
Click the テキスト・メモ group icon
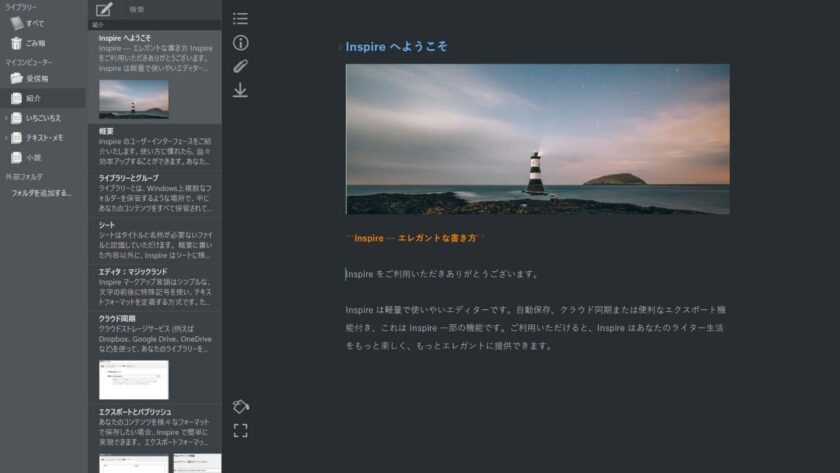click(x=17, y=138)
